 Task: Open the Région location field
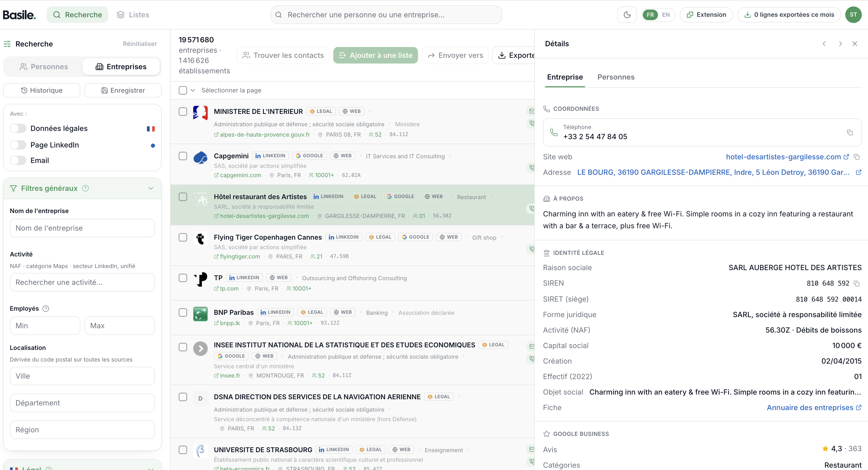point(82,429)
